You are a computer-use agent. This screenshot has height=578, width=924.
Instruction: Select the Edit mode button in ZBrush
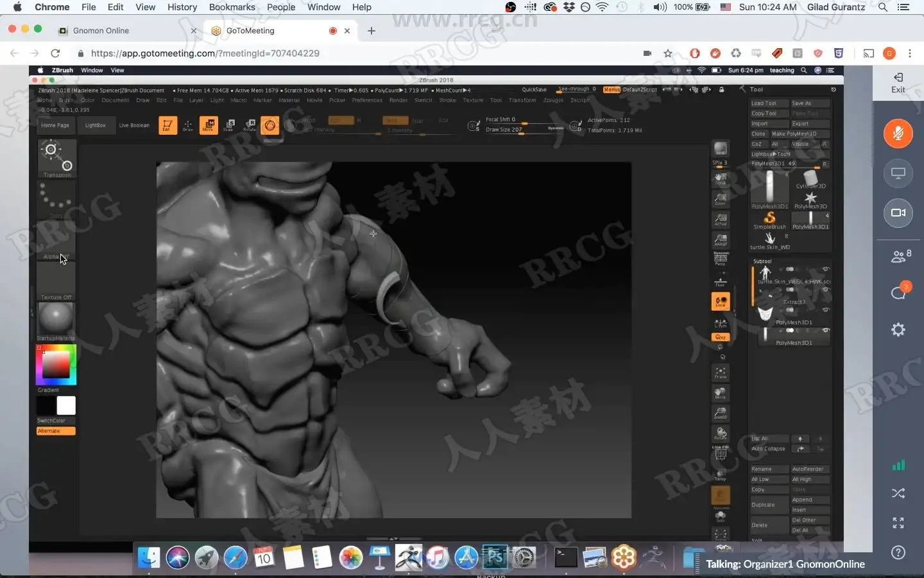[167, 125]
